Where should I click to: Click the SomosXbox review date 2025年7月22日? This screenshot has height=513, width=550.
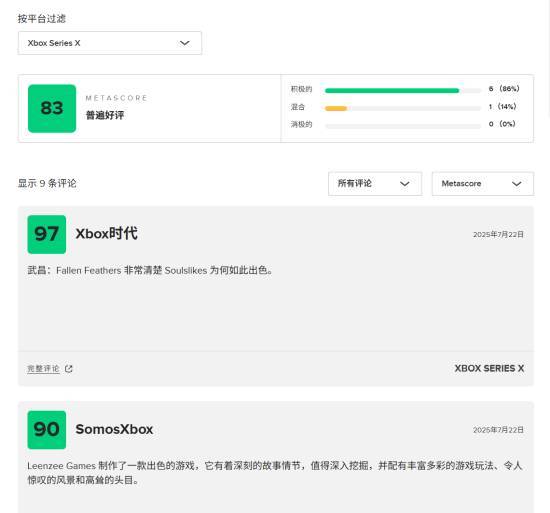498,430
